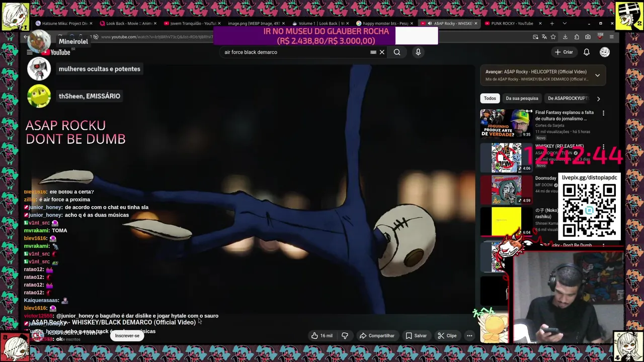Viewport: 644px width, 362px height.
Task: Toggle picture-in-picture icon in address bar
Action: pyautogui.click(x=535, y=37)
